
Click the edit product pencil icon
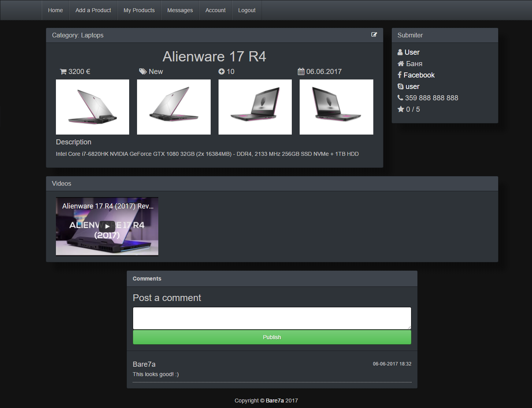click(374, 35)
